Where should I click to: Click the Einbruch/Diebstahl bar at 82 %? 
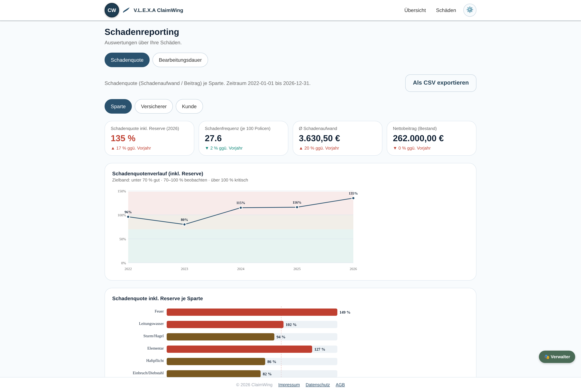pos(214,373)
